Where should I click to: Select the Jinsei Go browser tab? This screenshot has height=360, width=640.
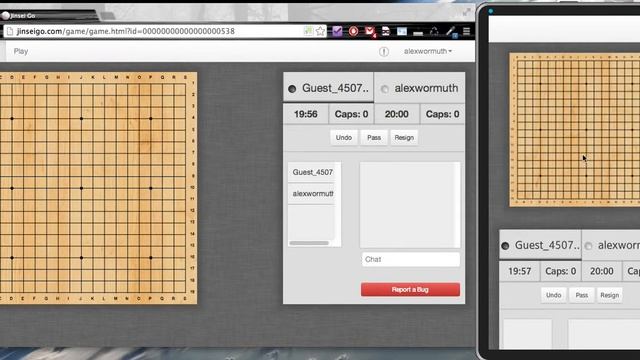tap(48, 16)
